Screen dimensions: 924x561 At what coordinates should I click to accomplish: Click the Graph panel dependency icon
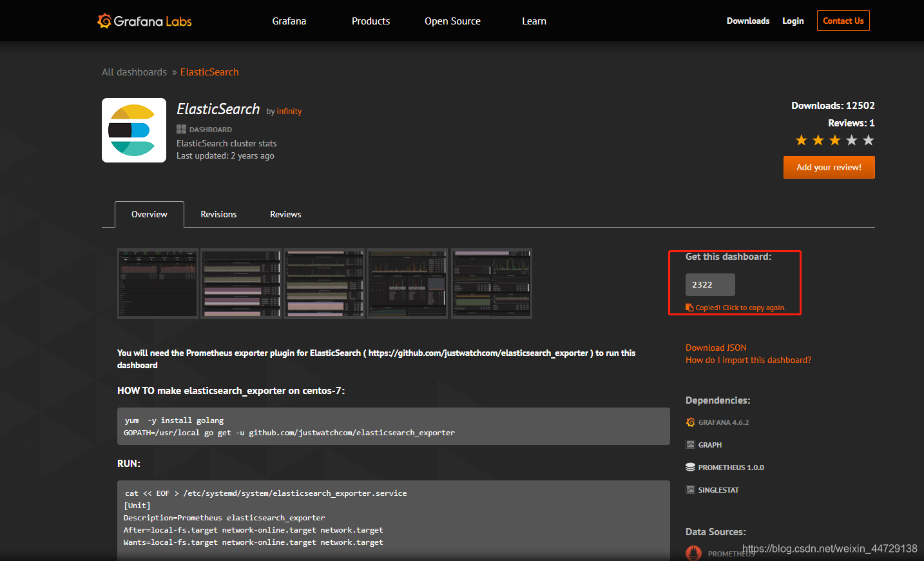pyautogui.click(x=691, y=445)
